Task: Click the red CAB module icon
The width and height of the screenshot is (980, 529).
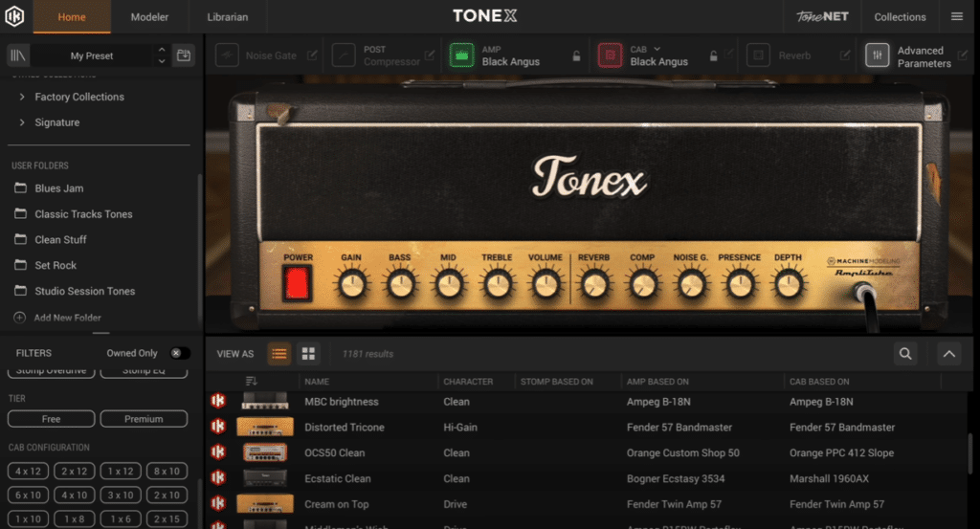Action: click(x=611, y=55)
